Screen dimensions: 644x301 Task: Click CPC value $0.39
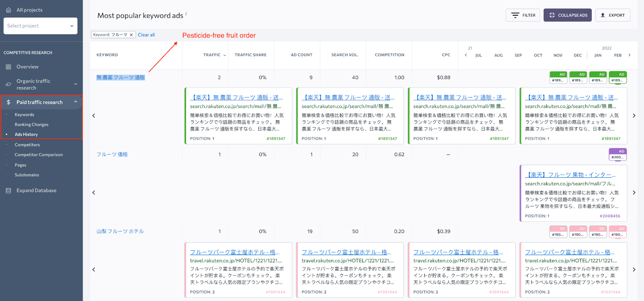pos(444,231)
